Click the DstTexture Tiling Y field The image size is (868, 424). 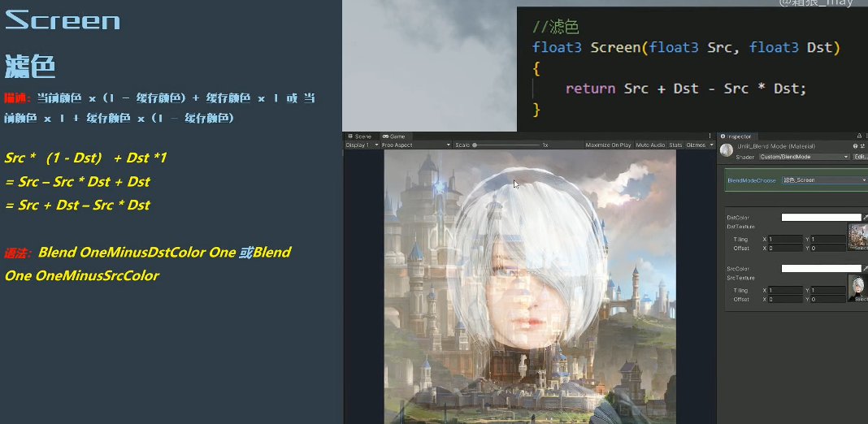coord(828,239)
